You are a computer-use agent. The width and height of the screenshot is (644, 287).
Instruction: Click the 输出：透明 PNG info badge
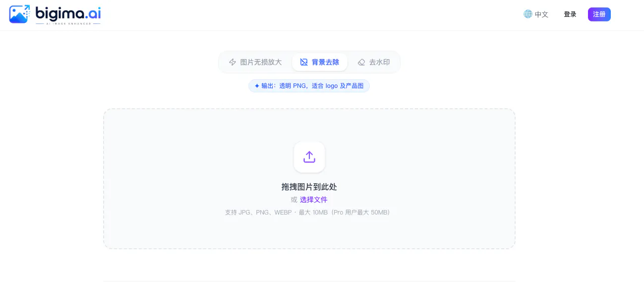coord(309,86)
